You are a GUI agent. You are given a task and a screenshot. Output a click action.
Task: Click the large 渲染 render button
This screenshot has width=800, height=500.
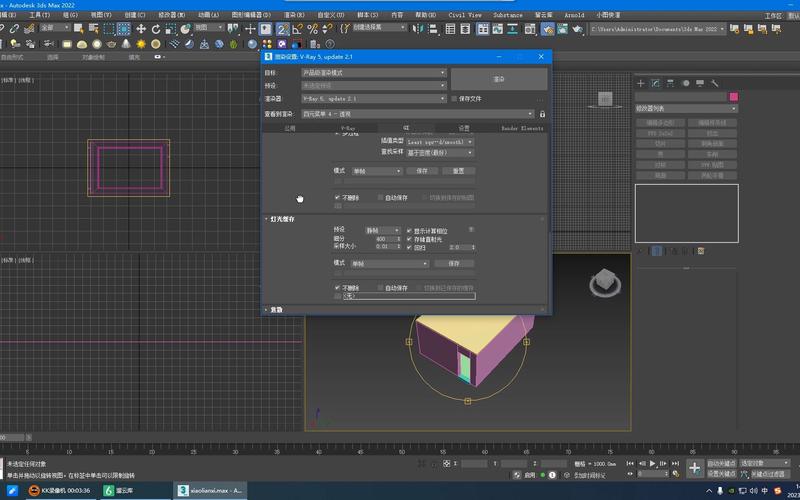498,79
